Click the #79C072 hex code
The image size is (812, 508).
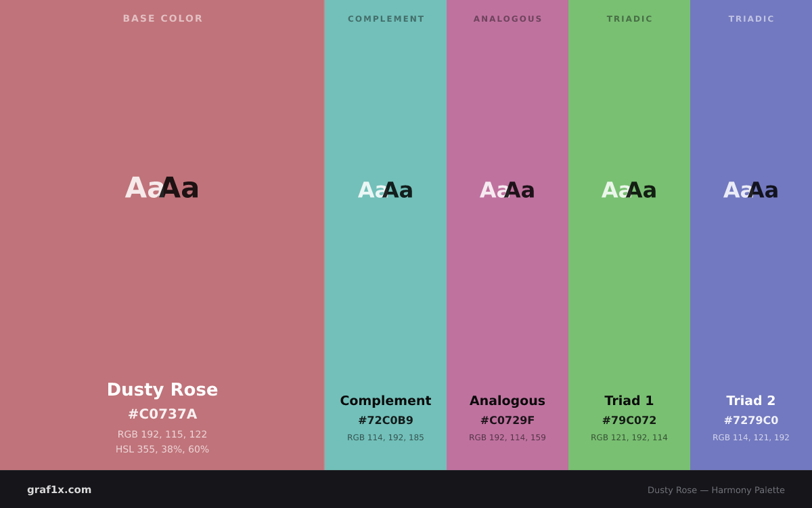629,421
